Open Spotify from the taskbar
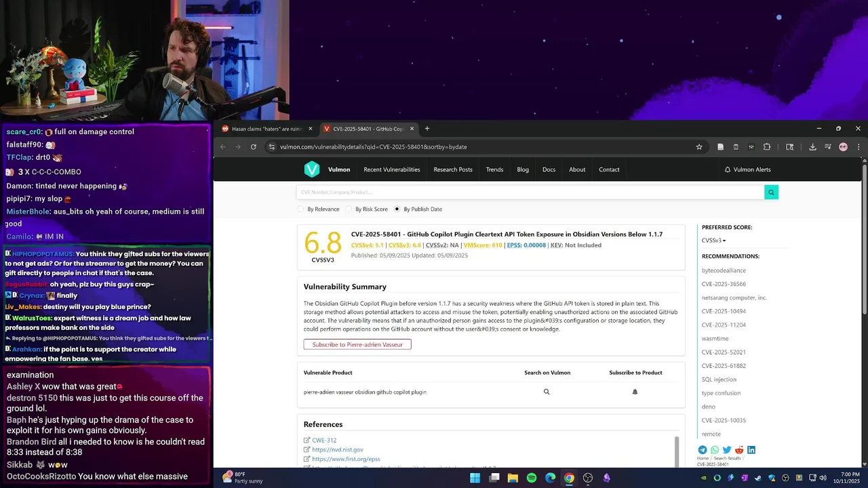Screen dimensions: 868x488 point(532,478)
